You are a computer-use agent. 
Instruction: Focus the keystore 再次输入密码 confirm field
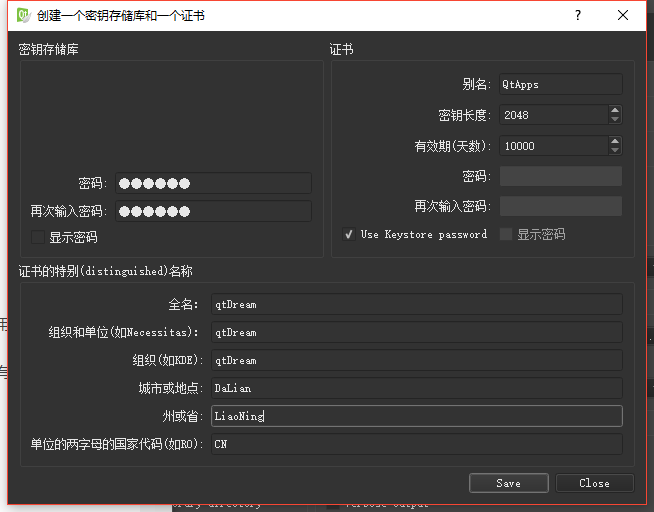click(x=213, y=211)
